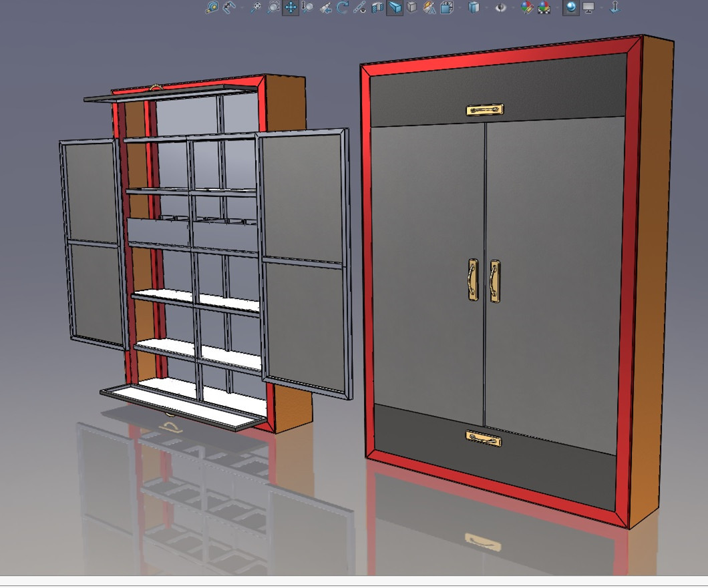Expand dropdown arrow beside Hide/Show Items

click(514, 7)
